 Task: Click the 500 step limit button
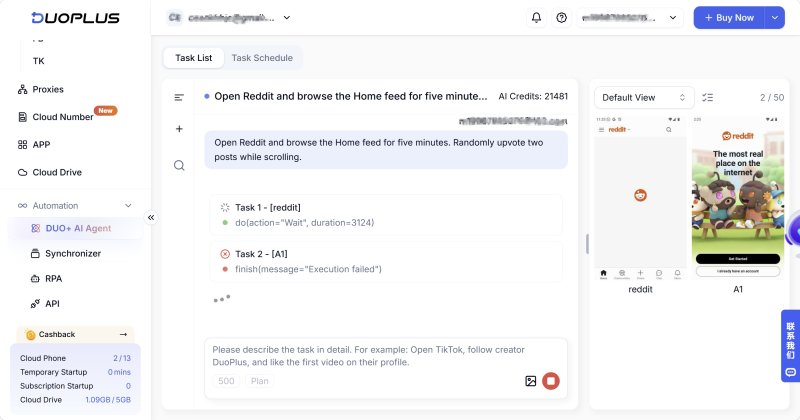tap(226, 381)
